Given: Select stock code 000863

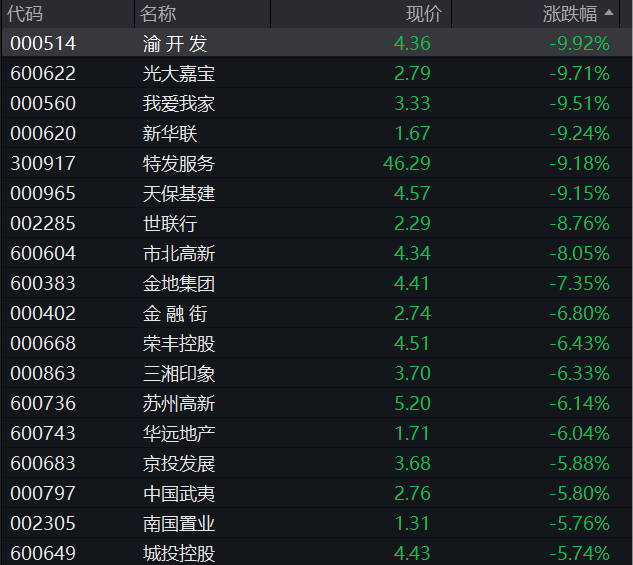Looking at the screenshot, I should pyautogui.click(x=43, y=373).
